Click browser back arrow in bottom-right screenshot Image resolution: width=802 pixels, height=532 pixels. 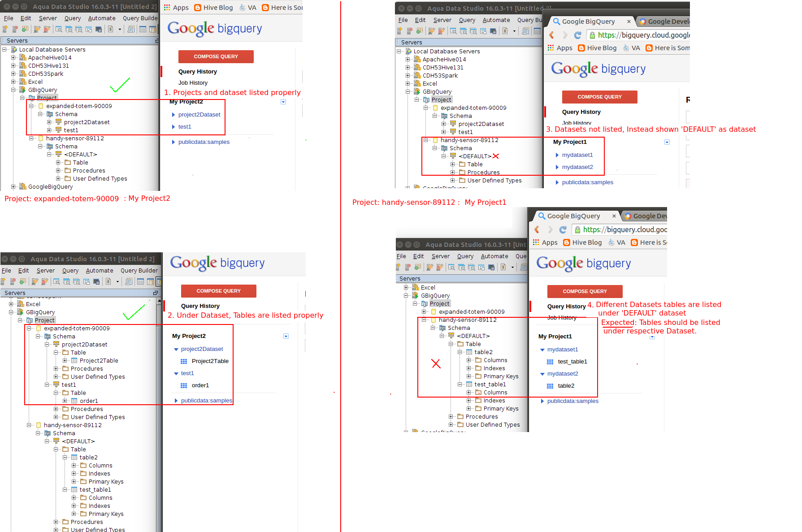(x=537, y=229)
